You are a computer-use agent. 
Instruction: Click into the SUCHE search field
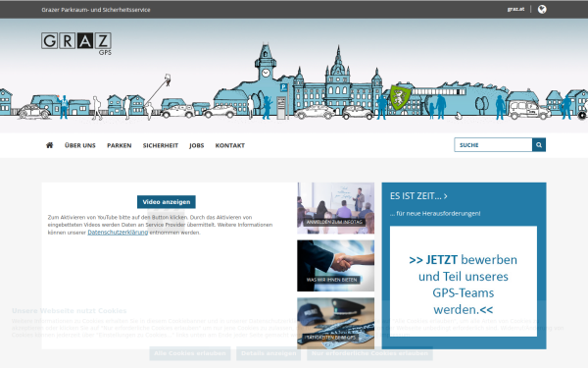click(493, 145)
